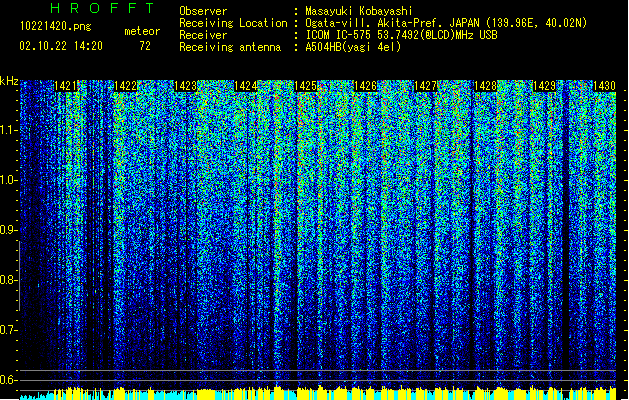Click the 1427 time marker
The height and width of the screenshot is (400, 629).
425,86
